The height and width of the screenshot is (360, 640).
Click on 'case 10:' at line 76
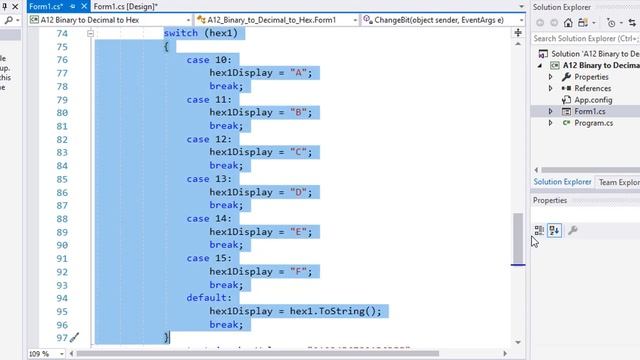click(x=209, y=60)
